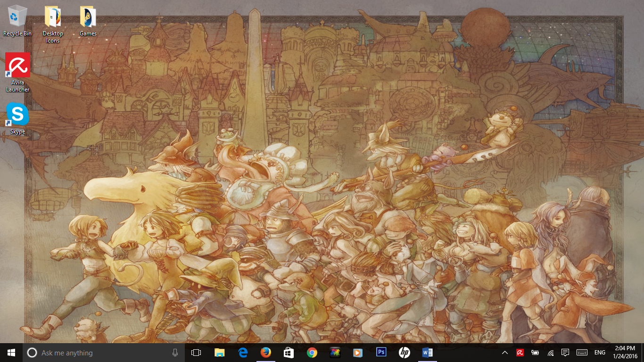Screen dimensions: 644x362
Task: Activate the Cortana microphone icon
Action: coord(175,353)
